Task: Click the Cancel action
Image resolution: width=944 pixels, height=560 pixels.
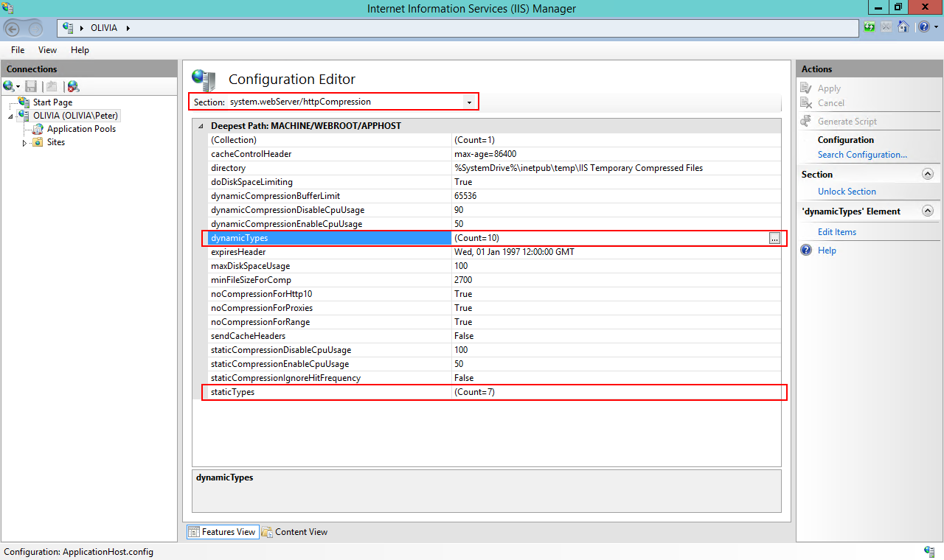Action: [831, 103]
